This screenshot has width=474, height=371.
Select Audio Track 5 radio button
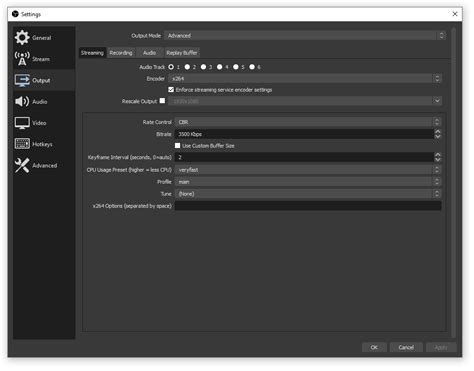coord(236,67)
